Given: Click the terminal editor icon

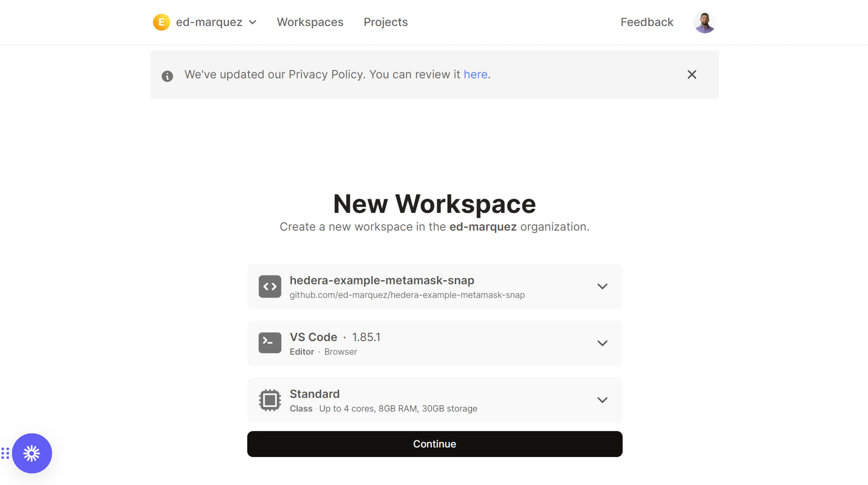Looking at the screenshot, I should (269, 343).
